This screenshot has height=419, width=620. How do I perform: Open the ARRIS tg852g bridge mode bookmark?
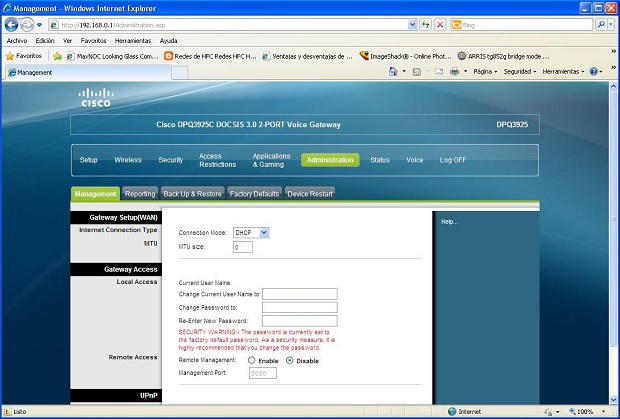click(x=503, y=56)
